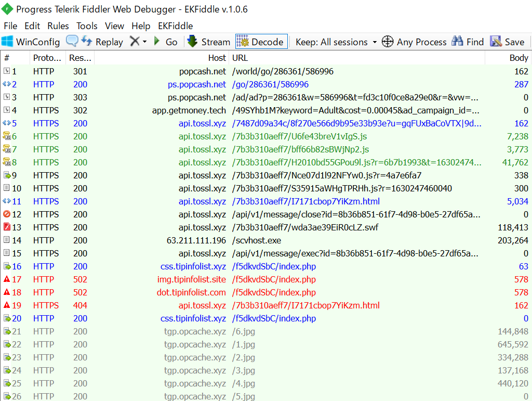The image size is (532, 401).
Task: Click redirect icon of session 1
Action: [7, 71]
